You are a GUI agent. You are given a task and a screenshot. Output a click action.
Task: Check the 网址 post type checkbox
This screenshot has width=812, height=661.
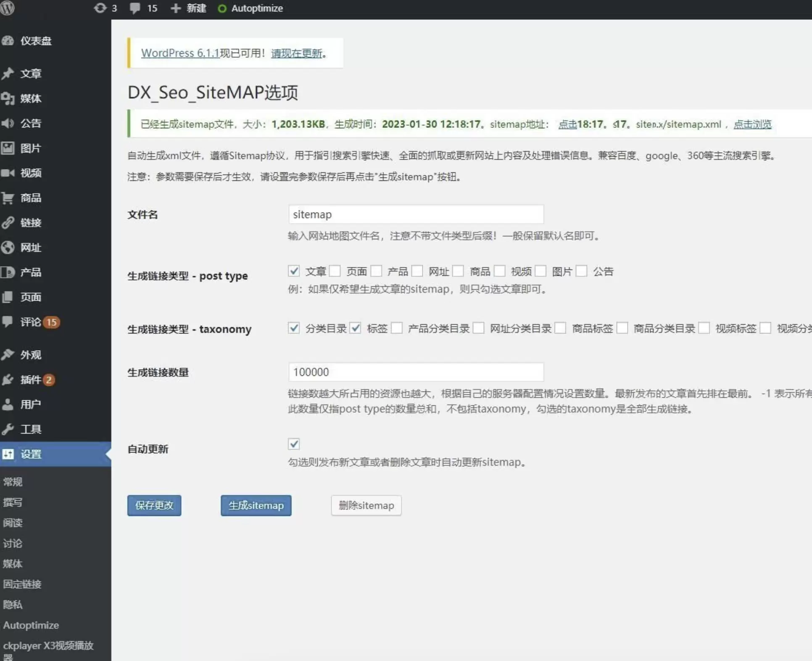[417, 271]
